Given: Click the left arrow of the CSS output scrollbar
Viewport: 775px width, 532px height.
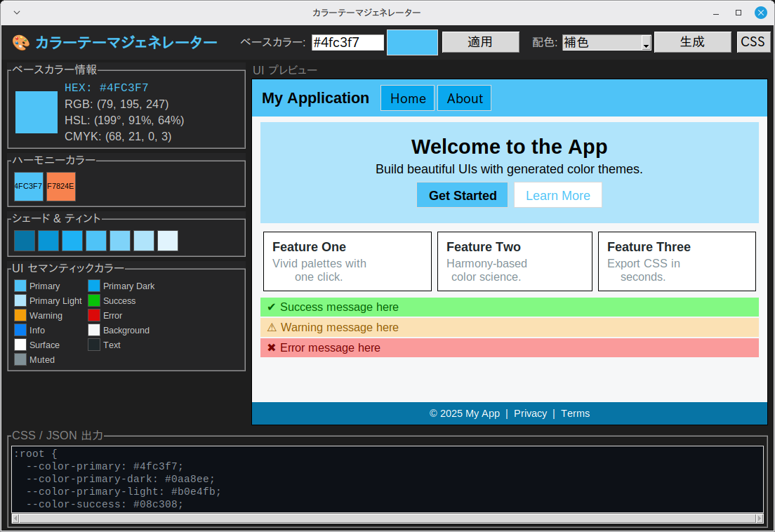Looking at the screenshot, I should (x=15, y=518).
